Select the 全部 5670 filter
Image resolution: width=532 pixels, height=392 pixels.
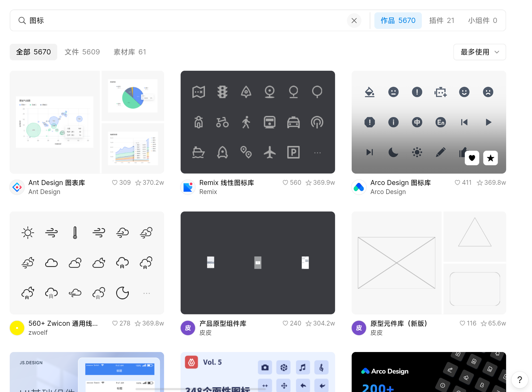33,52
